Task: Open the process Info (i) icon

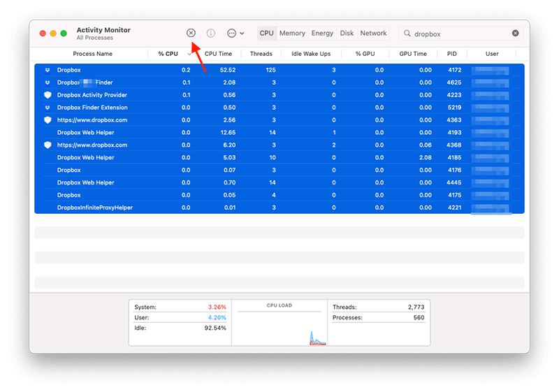Action: (x=211, y=33)
